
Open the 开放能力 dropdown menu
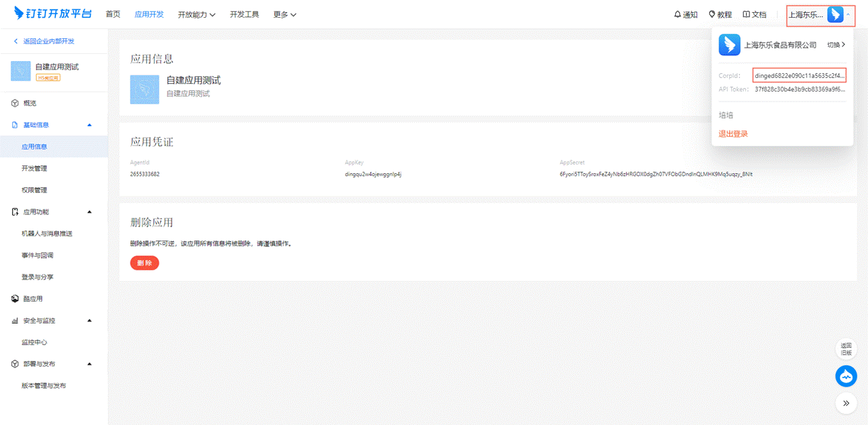pyautogui.click(x=196, y=14)
